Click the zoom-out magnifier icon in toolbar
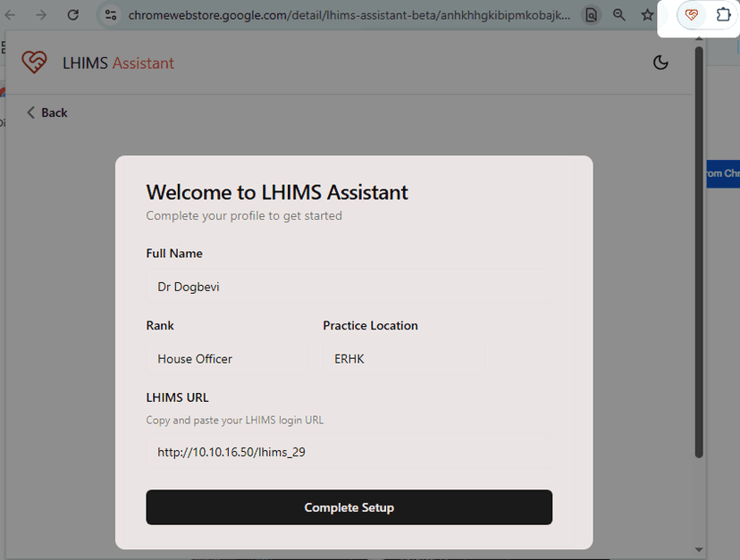This screenshot has height=560, width=740. coord(618,15)
